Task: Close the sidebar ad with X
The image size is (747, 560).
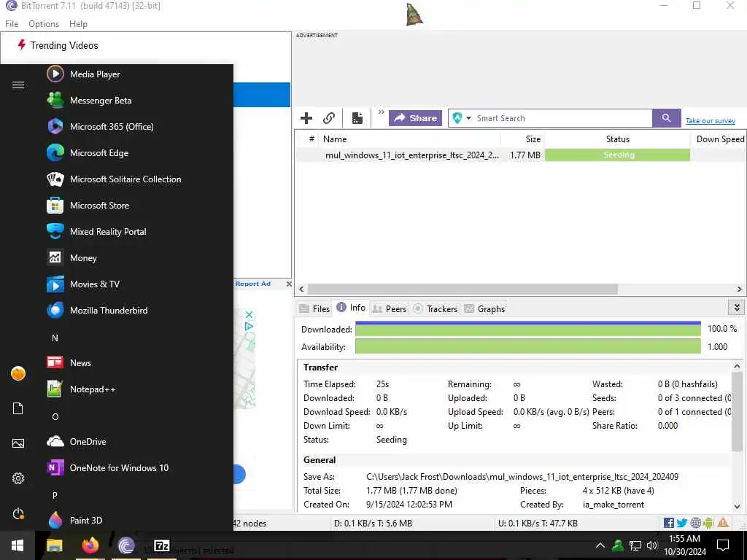Action: click(289, 284)
